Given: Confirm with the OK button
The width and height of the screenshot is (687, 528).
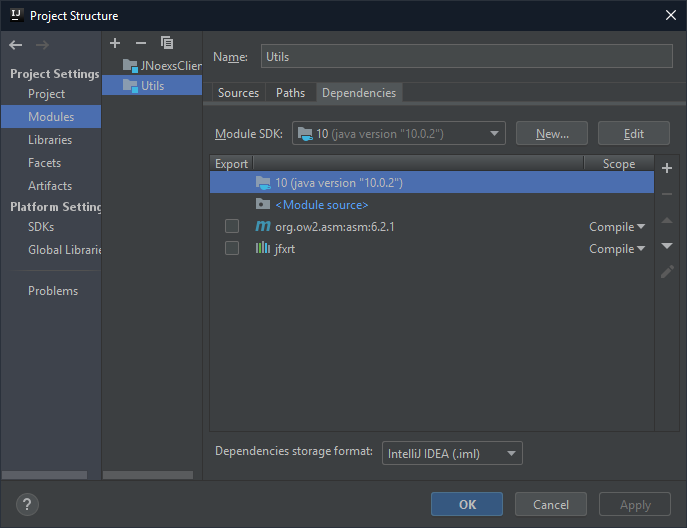Looking at the screenshot, I should 467,504.
